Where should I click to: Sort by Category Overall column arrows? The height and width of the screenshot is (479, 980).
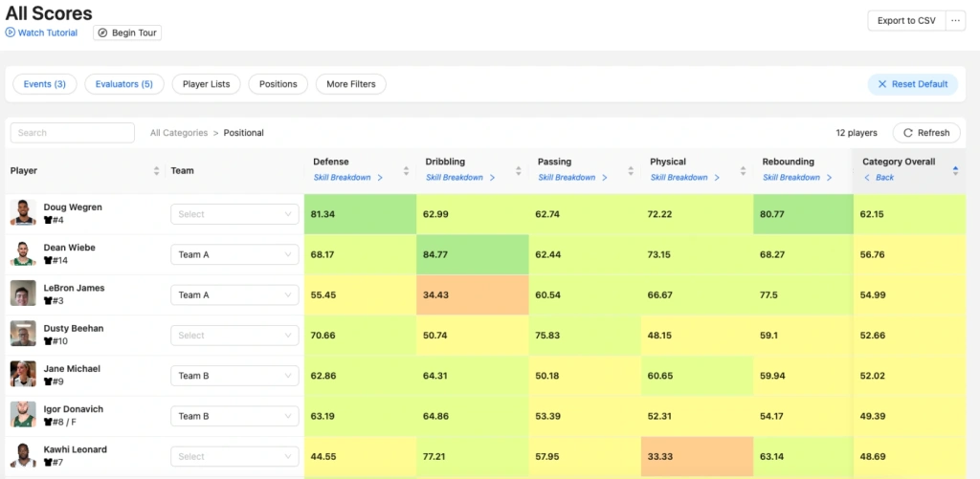[x=955, y=171]
